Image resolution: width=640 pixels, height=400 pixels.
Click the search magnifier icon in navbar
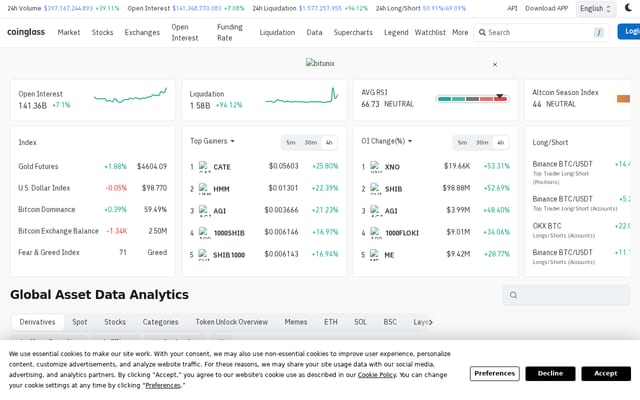point(482,32)
